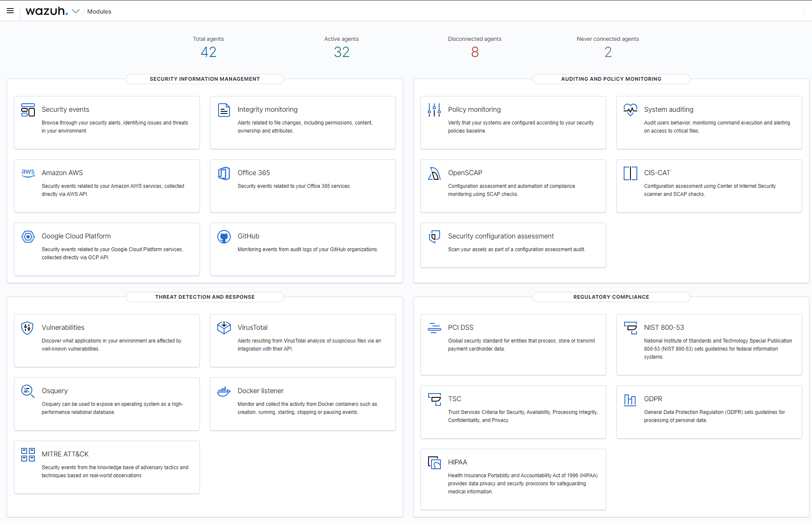Open the NIST 800-53 module title

[x=664, y=328]
